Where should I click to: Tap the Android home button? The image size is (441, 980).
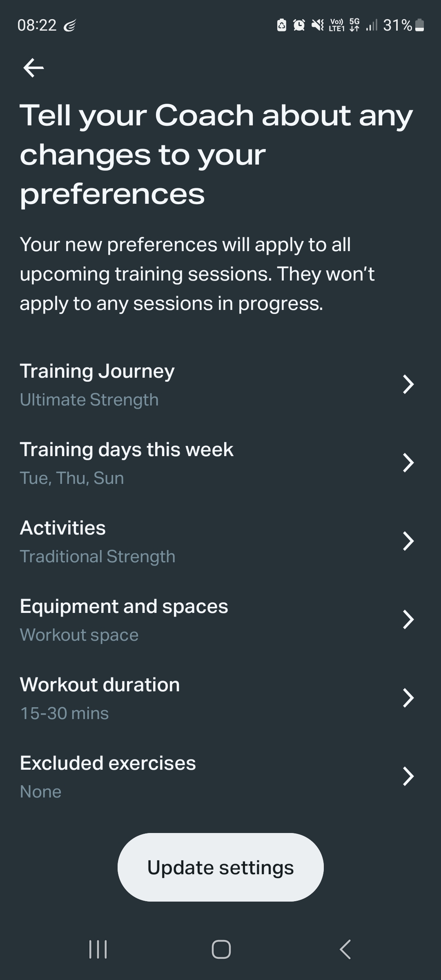point(221,949)
